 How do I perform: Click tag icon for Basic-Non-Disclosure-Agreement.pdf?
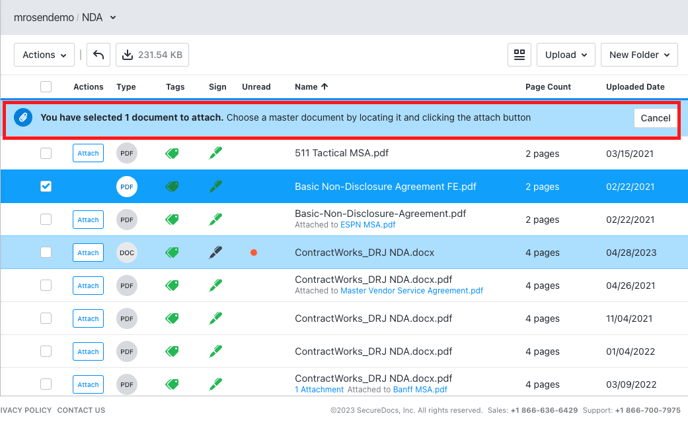click(x=172, y=219)
